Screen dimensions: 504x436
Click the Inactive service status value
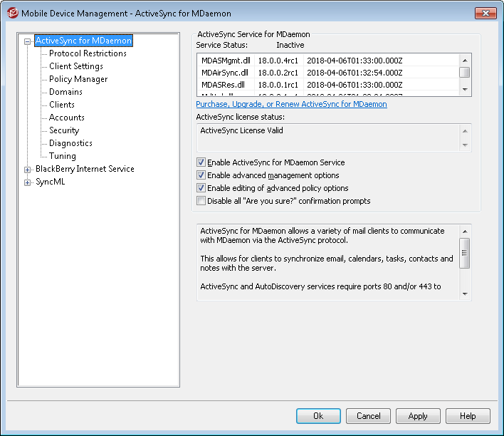click(290, 45)
